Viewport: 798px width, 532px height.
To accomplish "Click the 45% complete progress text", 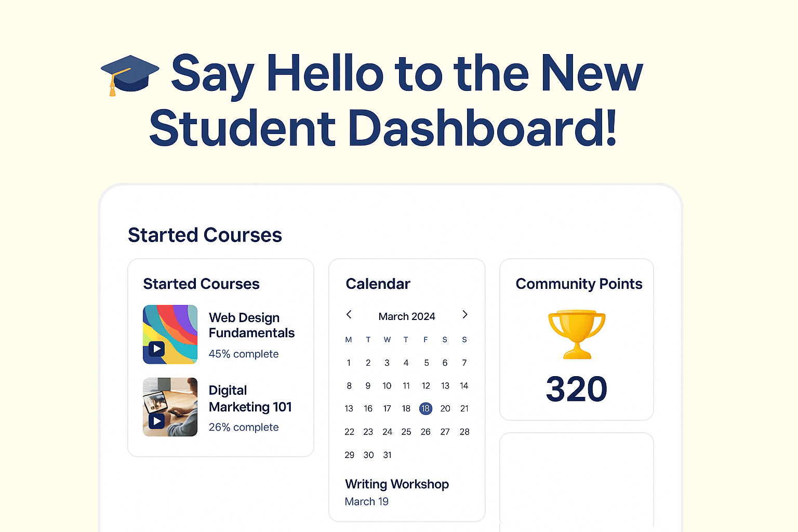I will pos(244,354).
